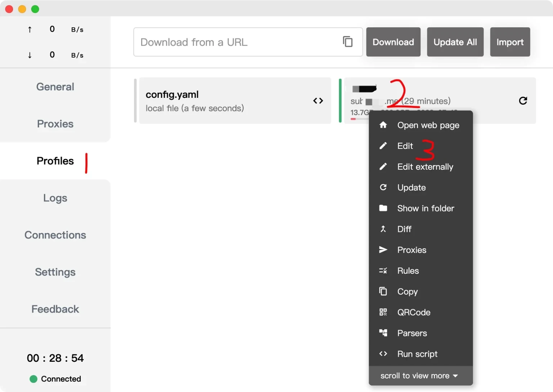
Task: Click the Parsers tree icon in menu
Action: pyautogui.click(x=383, y=333)
